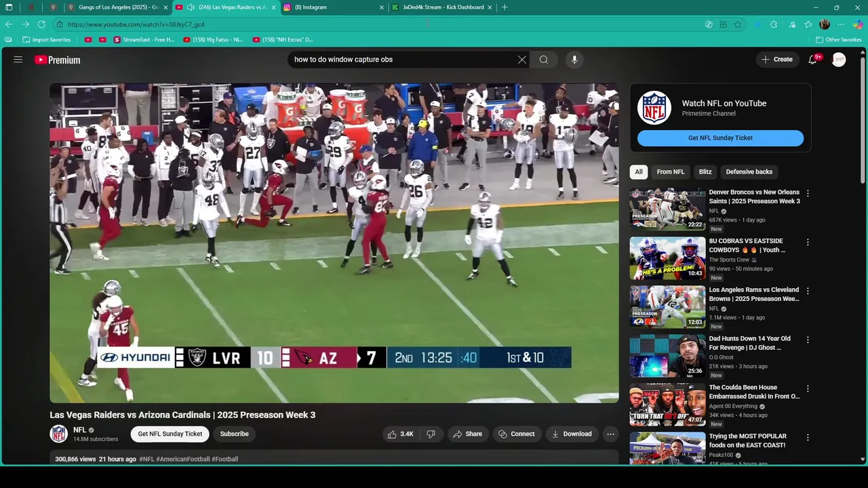The width and height of the screenshot is (868, 488).
Task: Select the All filter chip
Action: [639, 171]
